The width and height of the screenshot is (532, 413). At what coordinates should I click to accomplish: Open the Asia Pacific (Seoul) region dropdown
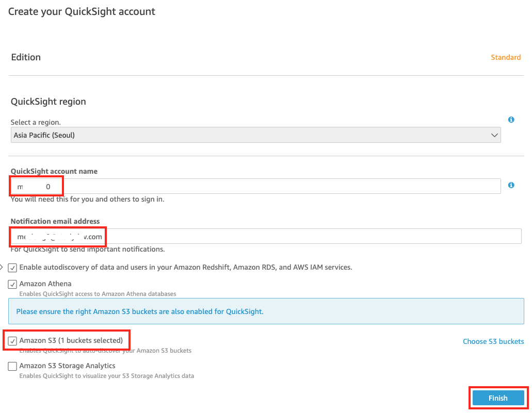pos(255,135)
